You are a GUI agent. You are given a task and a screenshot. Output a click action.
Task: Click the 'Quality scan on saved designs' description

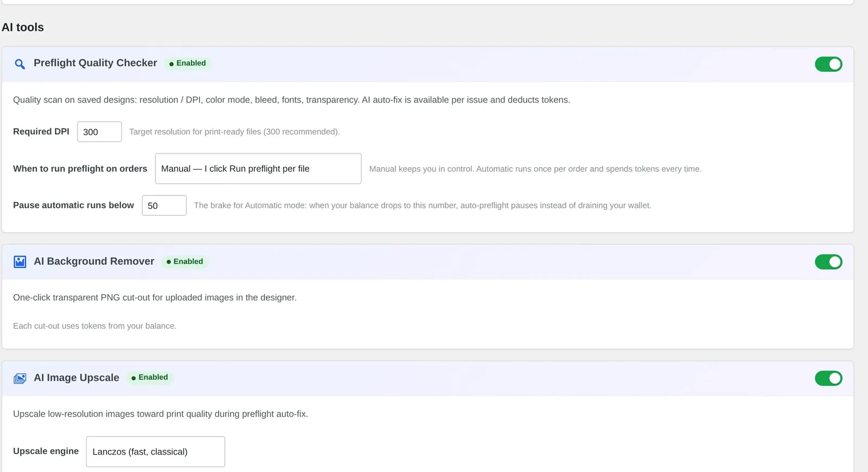[x=291, y=100]
